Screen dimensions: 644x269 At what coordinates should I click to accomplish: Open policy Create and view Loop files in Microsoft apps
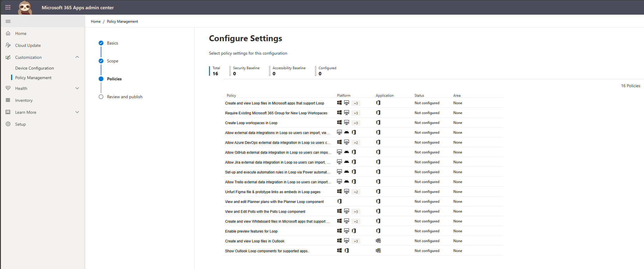coord(274,103)
